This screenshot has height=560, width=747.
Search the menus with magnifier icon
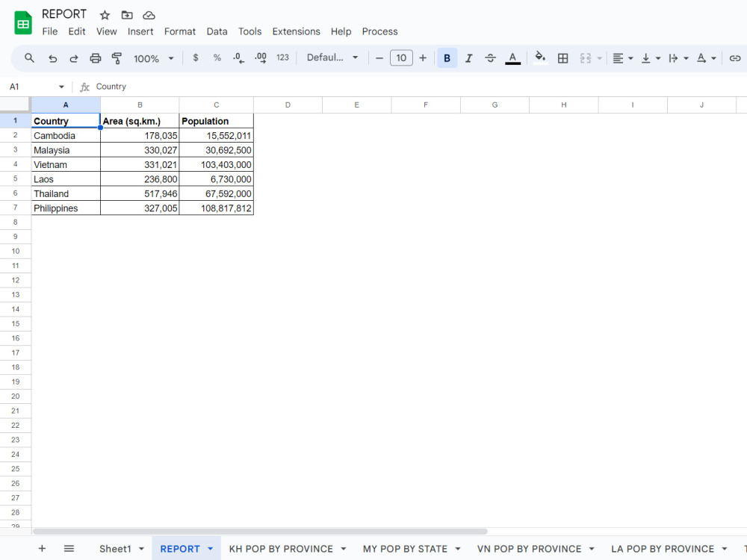(30, 58)
